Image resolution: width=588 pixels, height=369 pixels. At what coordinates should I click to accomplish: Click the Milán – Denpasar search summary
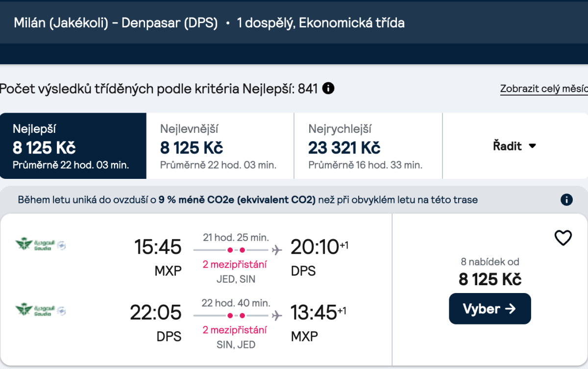(116, 23)
